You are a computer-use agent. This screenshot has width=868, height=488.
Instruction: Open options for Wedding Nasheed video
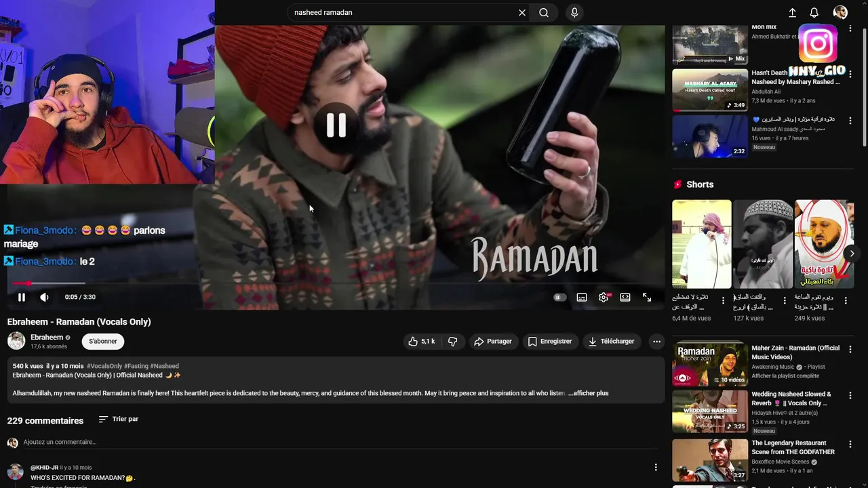pyautogui.click(x=850, y=394)
